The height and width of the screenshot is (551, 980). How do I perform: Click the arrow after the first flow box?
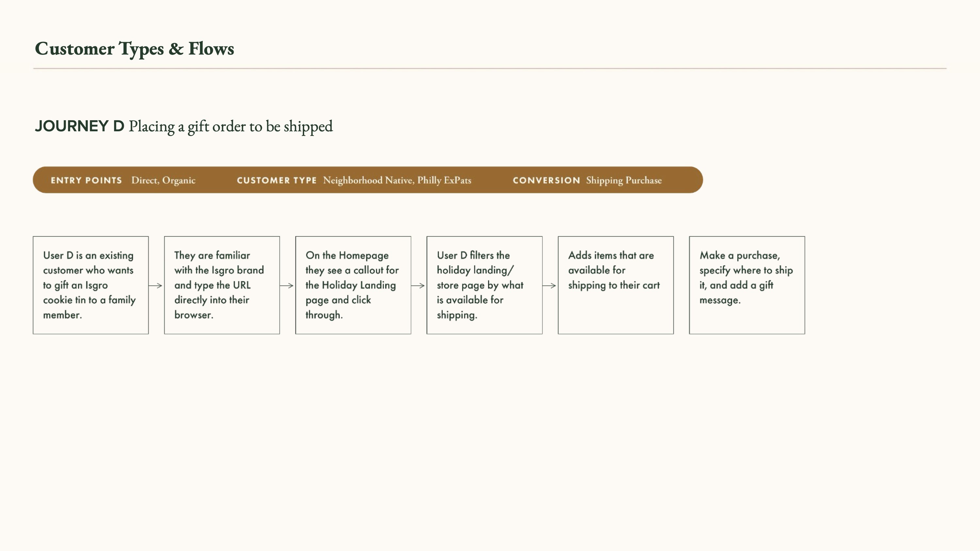tap(155, 285)
